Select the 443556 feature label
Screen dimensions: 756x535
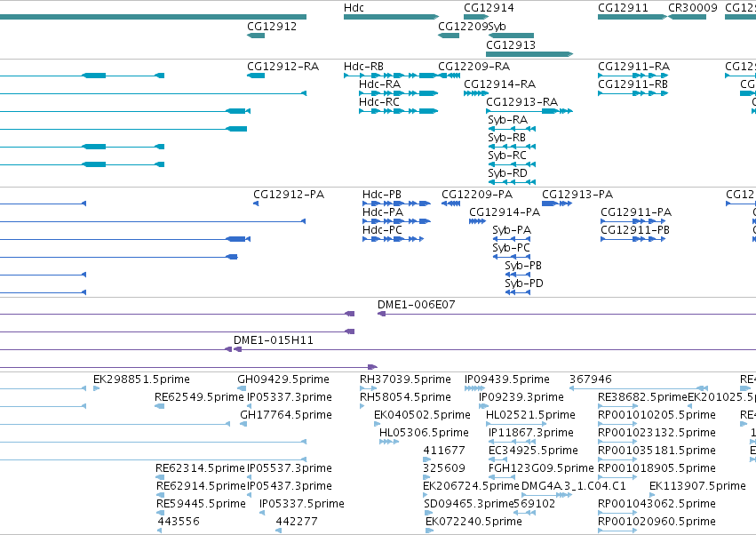pyautogui.click(x=179, y=522)
